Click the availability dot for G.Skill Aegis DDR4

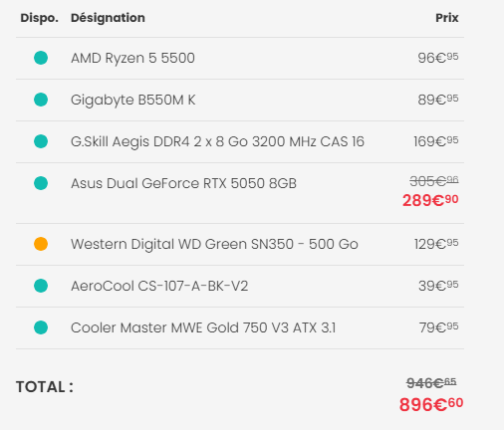tap(41, 141)
